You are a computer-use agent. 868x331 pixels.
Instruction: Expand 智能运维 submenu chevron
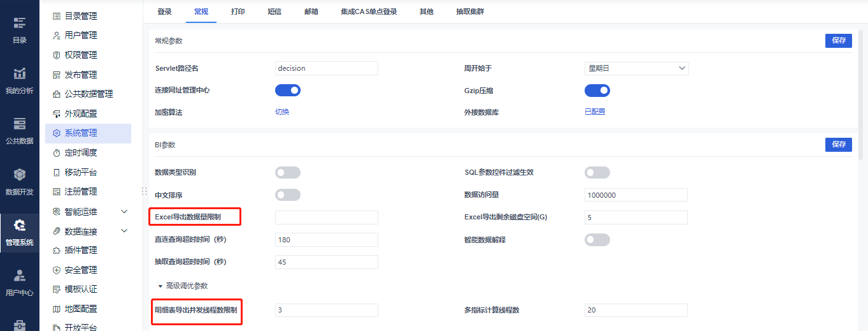click(124, 212)
